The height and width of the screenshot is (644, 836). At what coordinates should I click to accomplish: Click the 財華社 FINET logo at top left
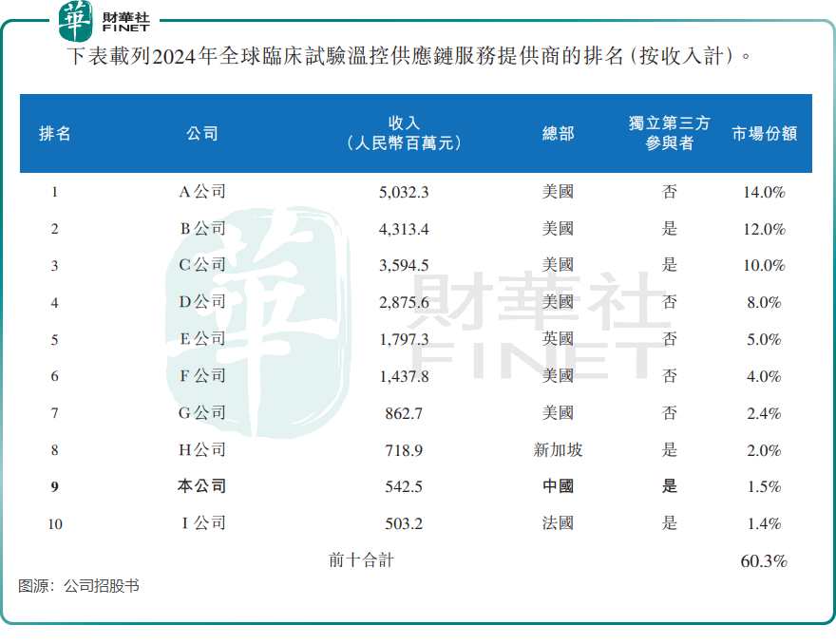[x=103, y=20]
